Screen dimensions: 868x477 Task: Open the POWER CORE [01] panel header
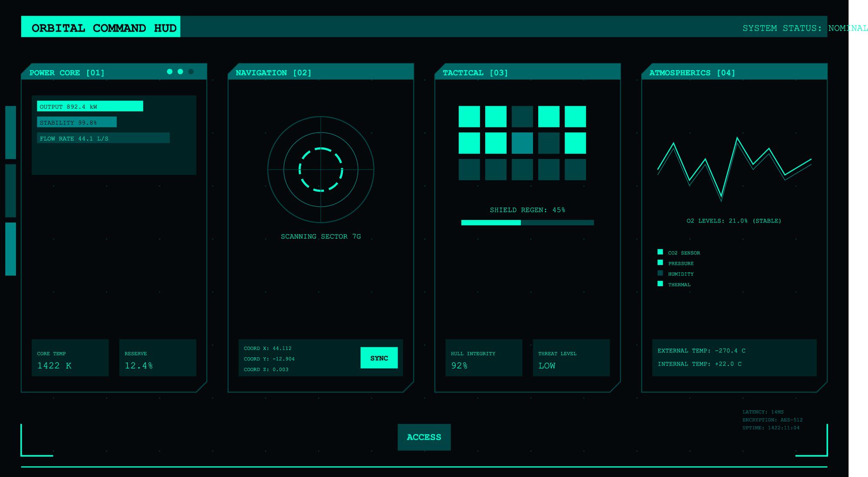pos(114,72)
